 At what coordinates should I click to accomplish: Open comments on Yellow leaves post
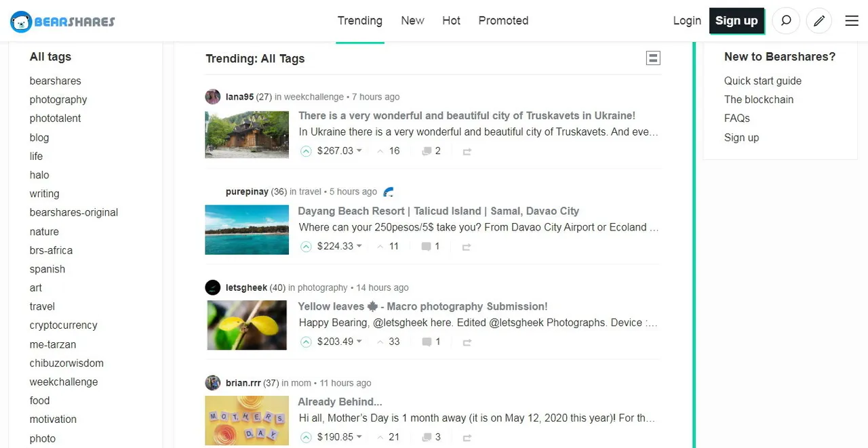point(431,342)
